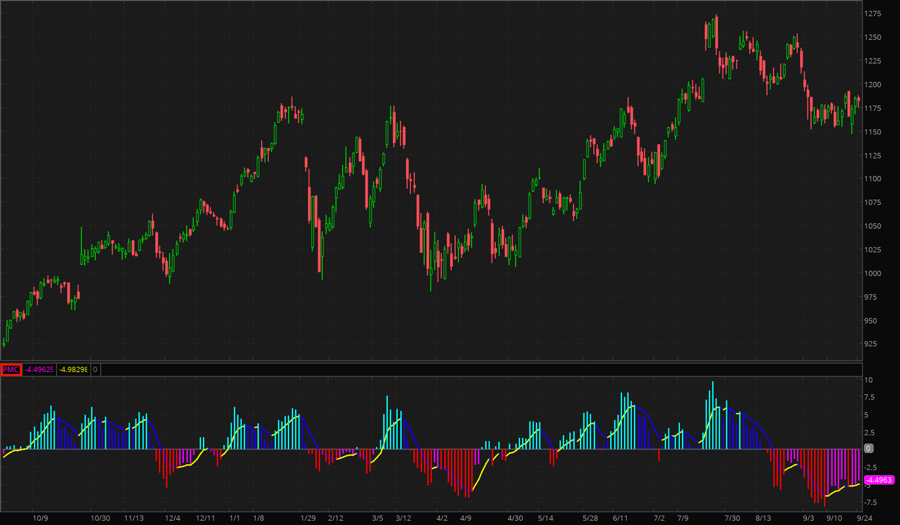Viewport: 900px width, 525px height.
Task: Select the 12/4 date on the time axis
Action: (x=172, y=518)
